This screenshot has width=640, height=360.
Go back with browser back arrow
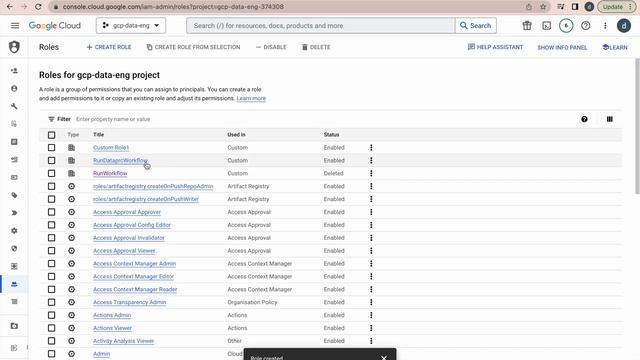pyautogui.click(x=10, y=7)
